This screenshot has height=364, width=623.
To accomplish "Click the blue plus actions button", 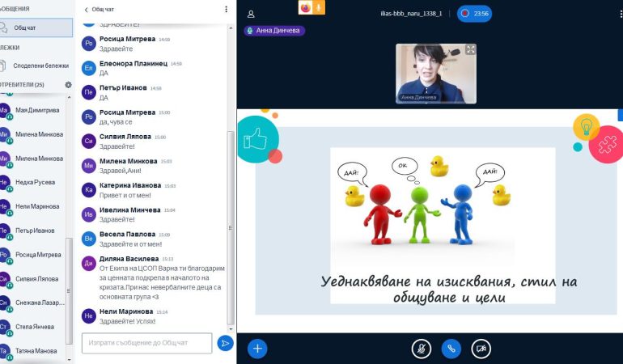I will 257,348.
